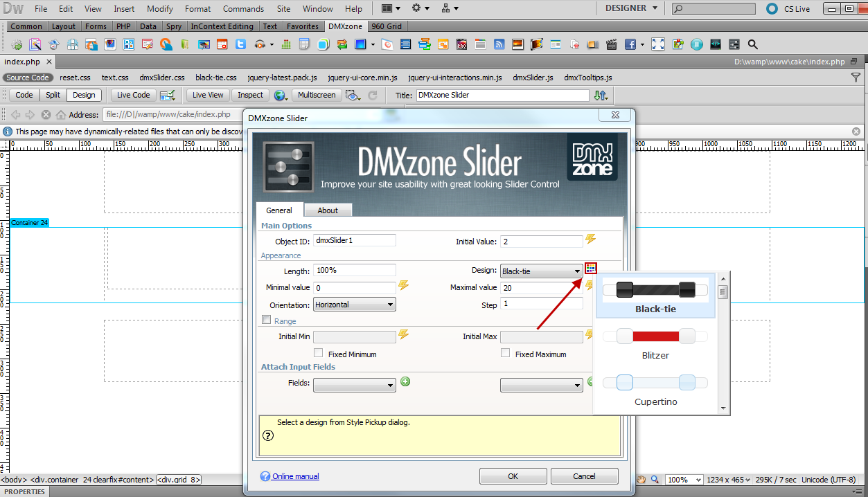This screenshot has height=497, width=868.
Task: Choose the Cupertino slider design
Action: [655, 390]
